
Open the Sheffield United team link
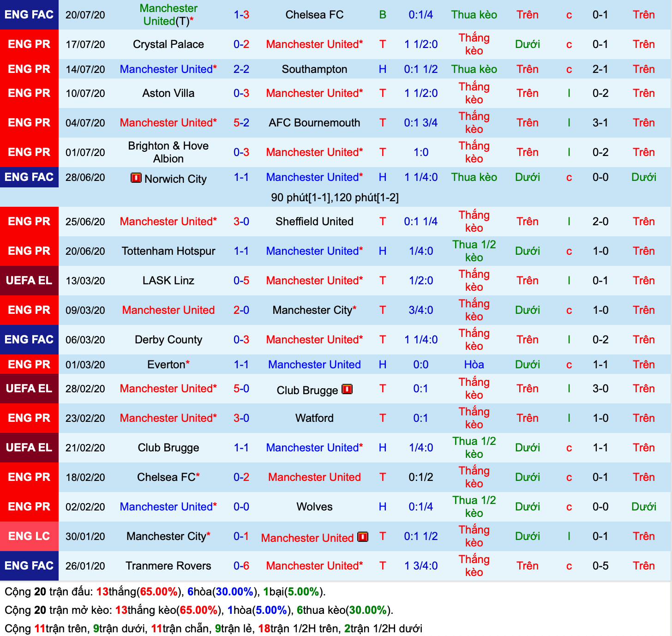314,222
